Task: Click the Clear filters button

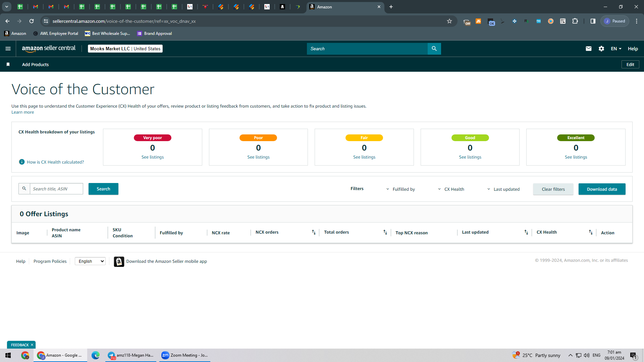Action: click(553, 189)
